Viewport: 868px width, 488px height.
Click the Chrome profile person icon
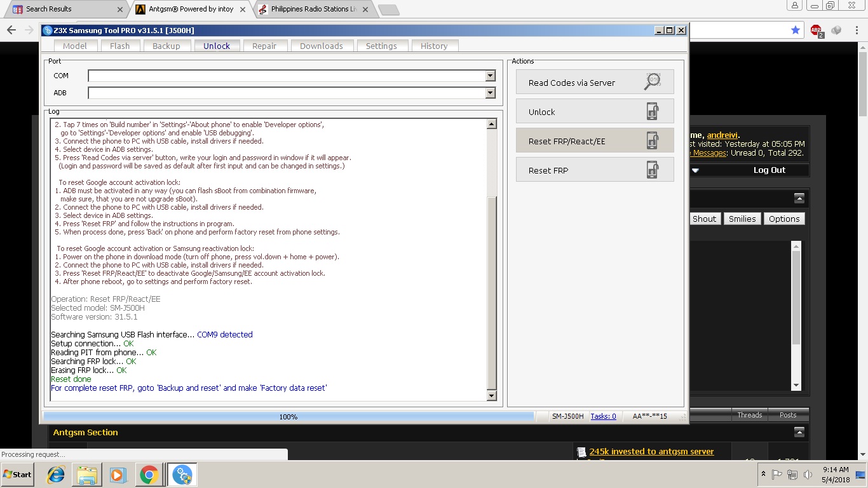(x=795, y=6)
